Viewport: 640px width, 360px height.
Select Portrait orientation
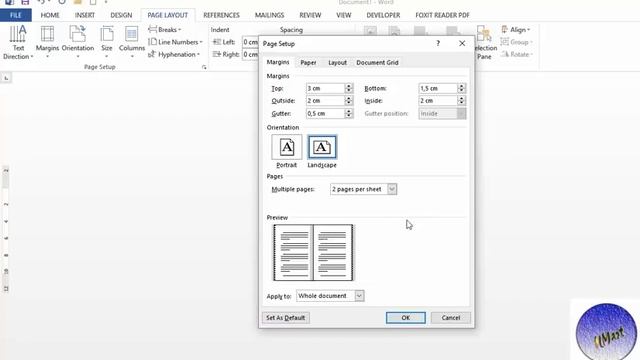coord(287,151)
